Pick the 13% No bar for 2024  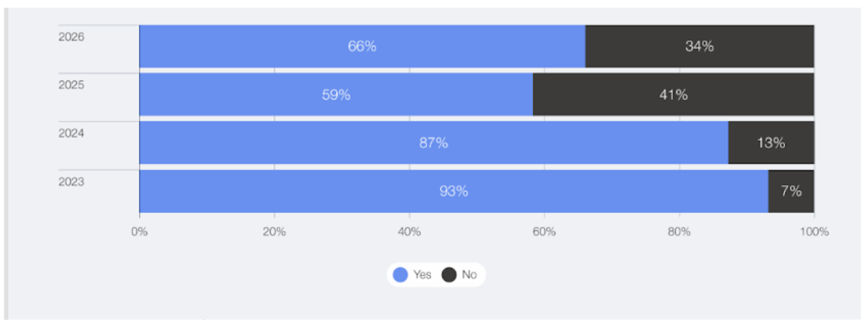(771, 143)
